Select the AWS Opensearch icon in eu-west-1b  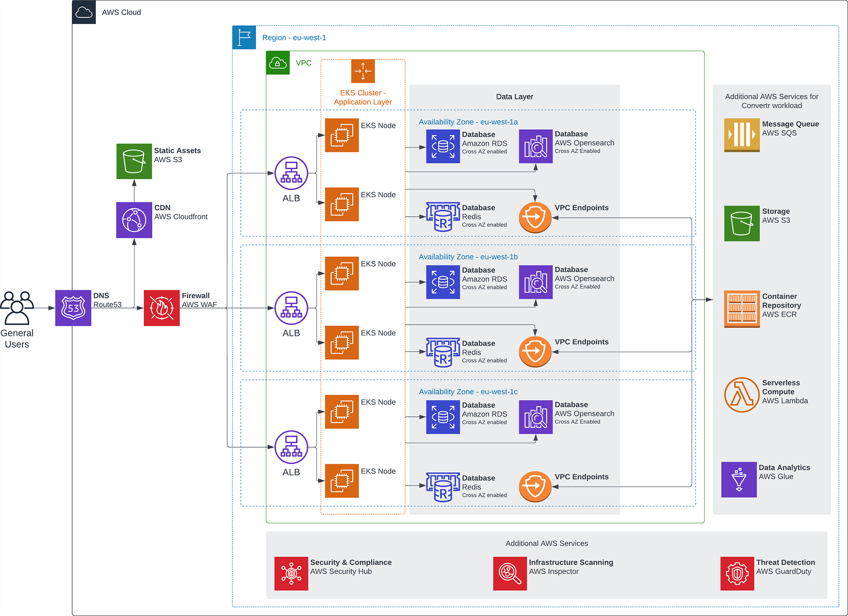pos(536,282)
